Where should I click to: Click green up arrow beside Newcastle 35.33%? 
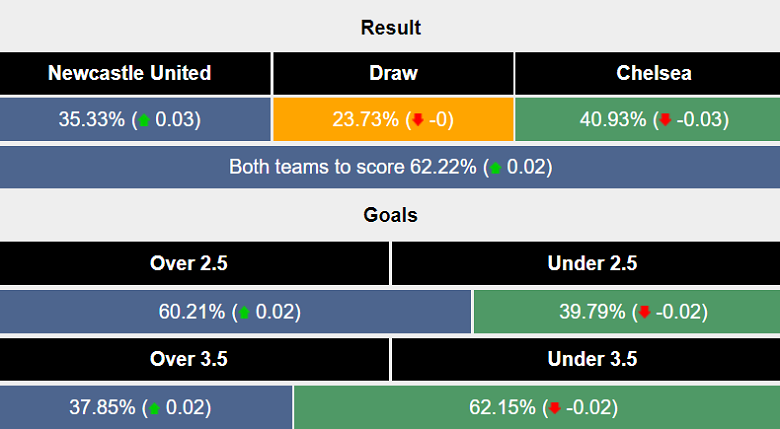144,120
